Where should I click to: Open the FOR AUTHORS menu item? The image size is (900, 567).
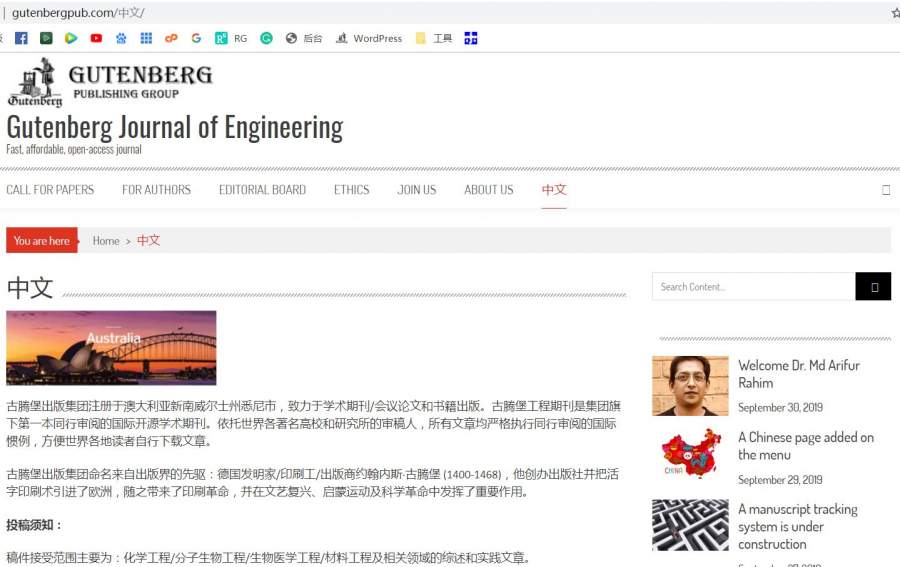pyautogui.click(x=156, y=190)
